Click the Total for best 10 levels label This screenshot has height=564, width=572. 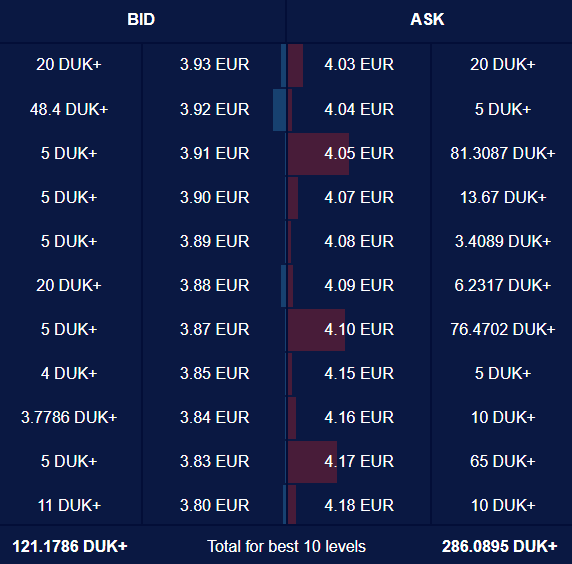click(x=286, y=546)
